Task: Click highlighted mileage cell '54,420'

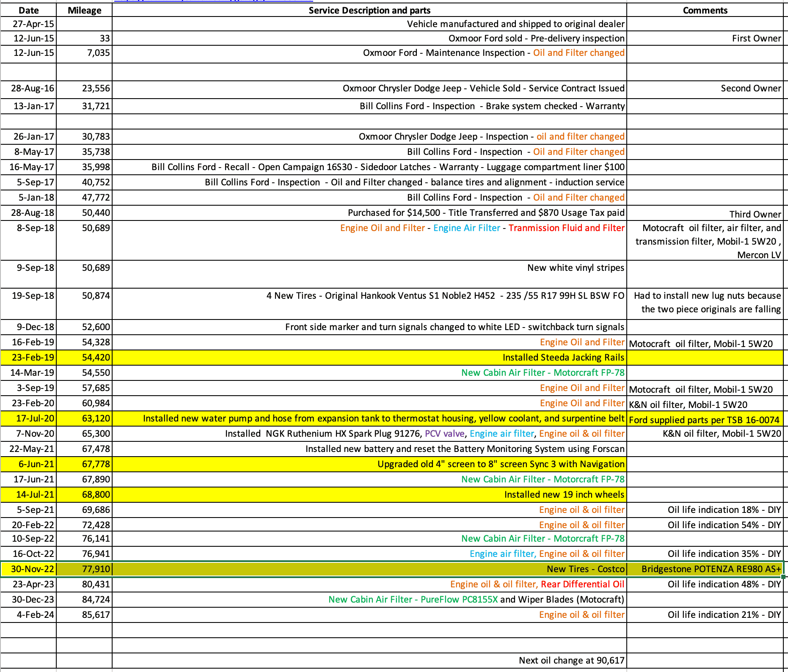Action: point(84,358)
